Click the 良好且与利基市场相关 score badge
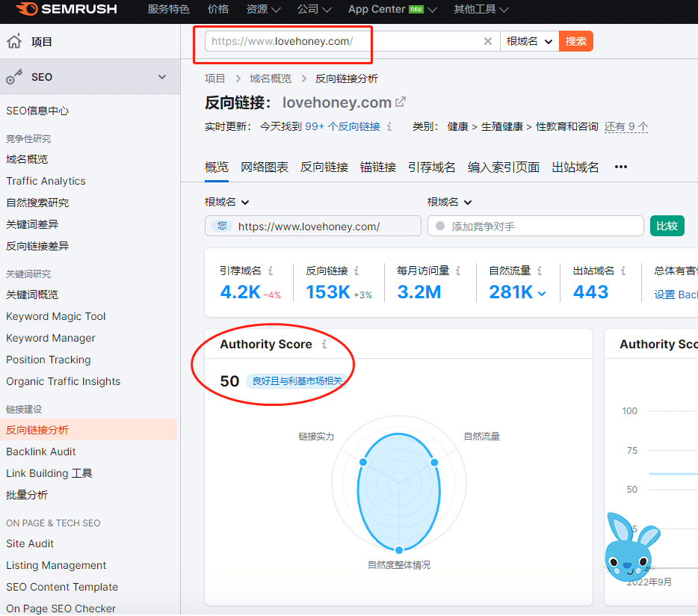 [297, 381]
